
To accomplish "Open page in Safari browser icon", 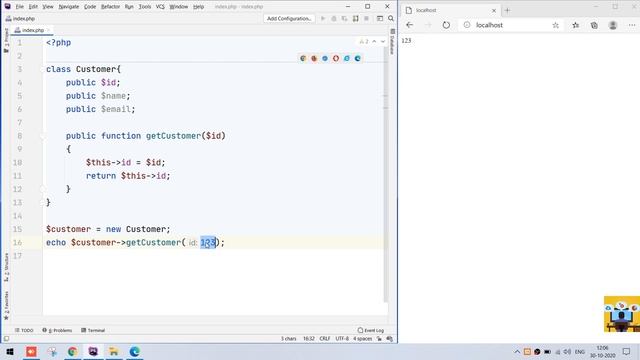I will (325, 58).
